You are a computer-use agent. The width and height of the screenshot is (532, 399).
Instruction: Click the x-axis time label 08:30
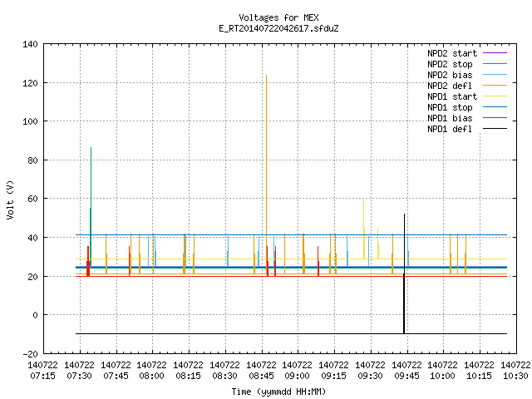[x=225, y=377]
